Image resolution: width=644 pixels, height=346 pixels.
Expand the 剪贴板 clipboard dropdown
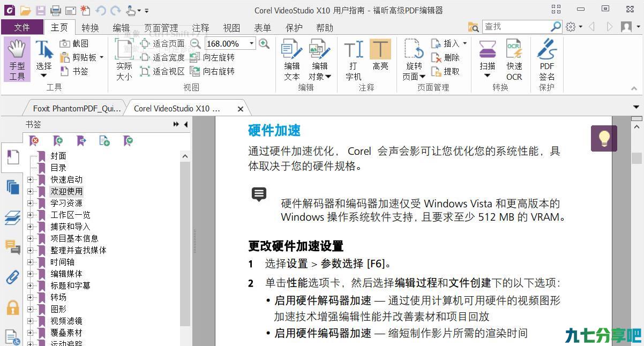tap(101, 57)
